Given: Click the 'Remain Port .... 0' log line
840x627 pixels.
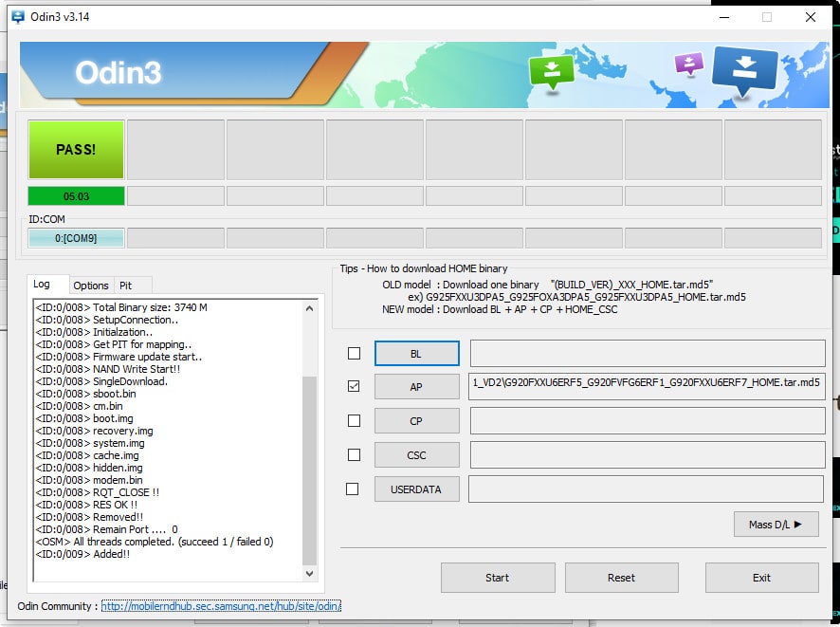Looking at the screenshot, I should click(106, 529).
